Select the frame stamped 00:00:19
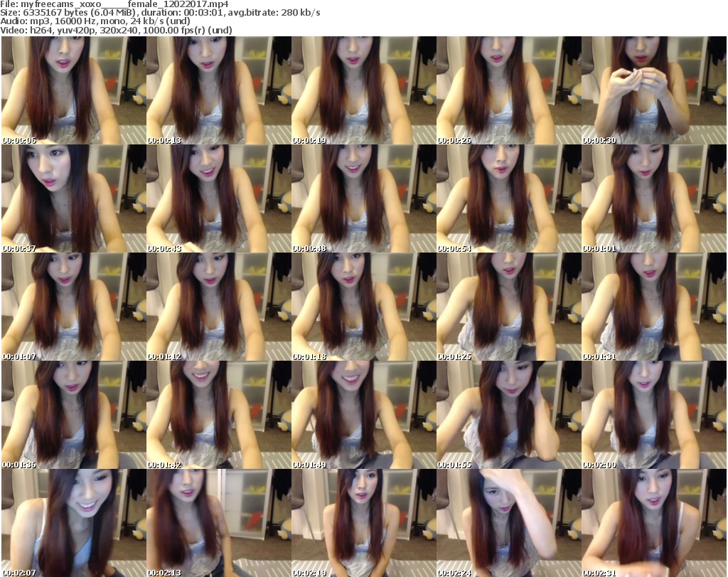This screenshot has height=577, width=728. (x=363, y=90)
